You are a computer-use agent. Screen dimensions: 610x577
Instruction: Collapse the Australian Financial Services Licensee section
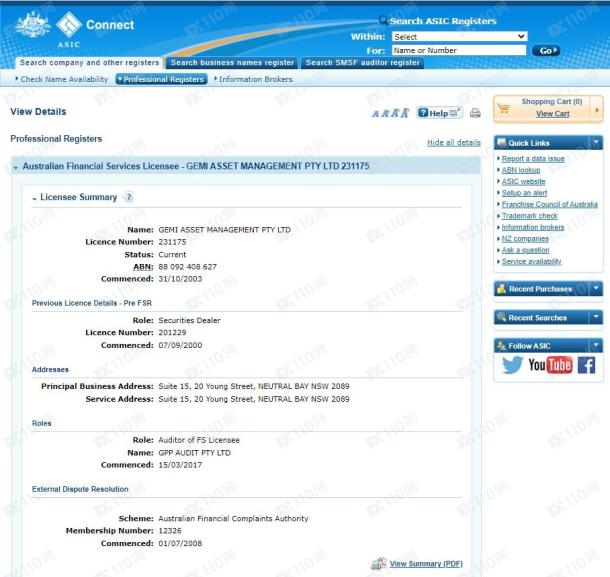tap(16, 168)
